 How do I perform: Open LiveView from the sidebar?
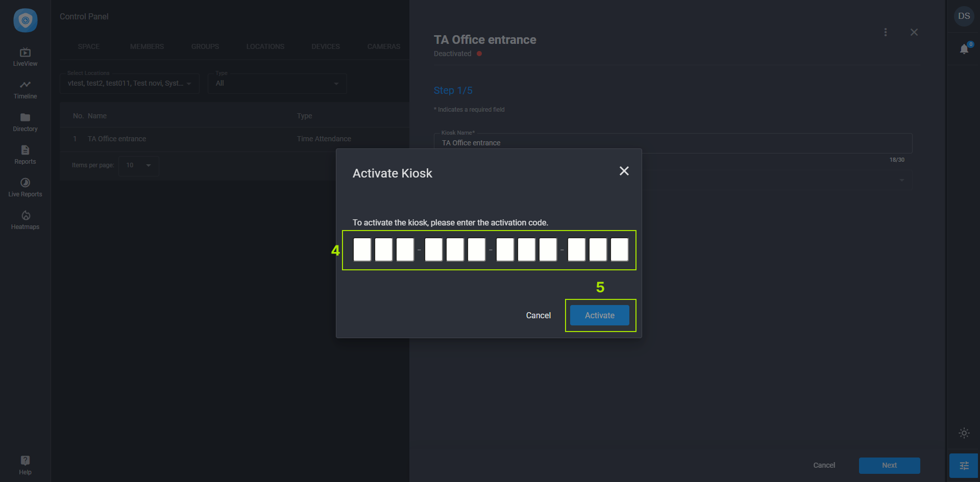coord(25,57)
